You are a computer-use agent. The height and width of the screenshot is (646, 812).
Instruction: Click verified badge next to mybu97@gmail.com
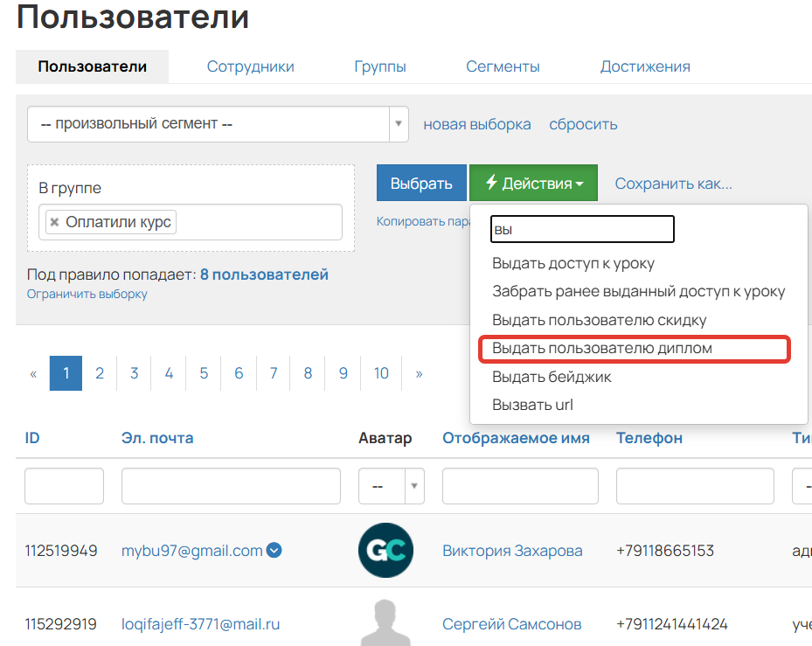click(274, 550)
